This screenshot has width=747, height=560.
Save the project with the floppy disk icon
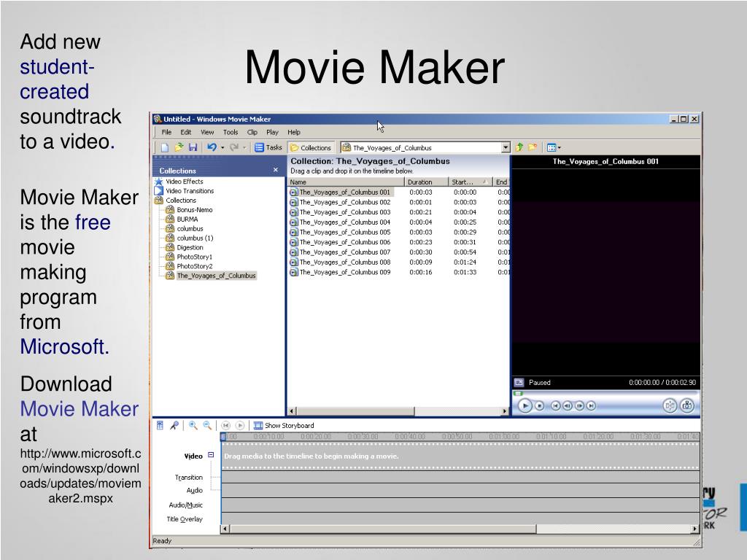[193, 147]
